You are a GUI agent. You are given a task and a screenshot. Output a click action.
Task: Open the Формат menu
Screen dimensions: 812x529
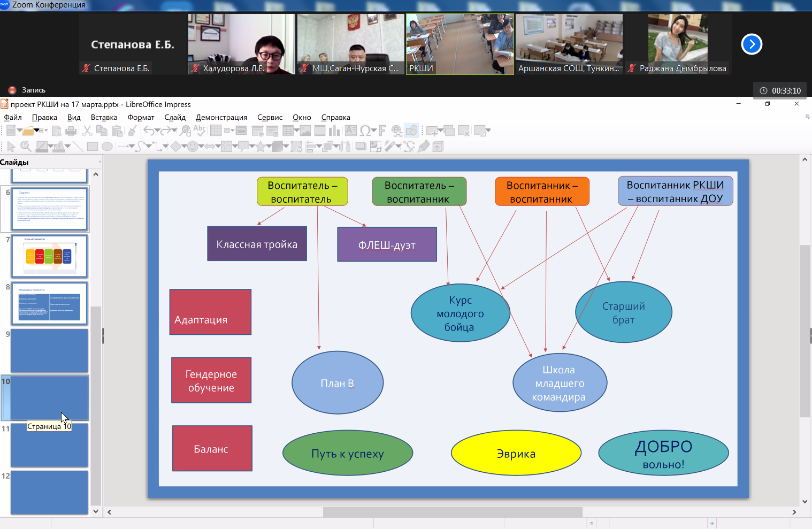[x=141, y=118]
